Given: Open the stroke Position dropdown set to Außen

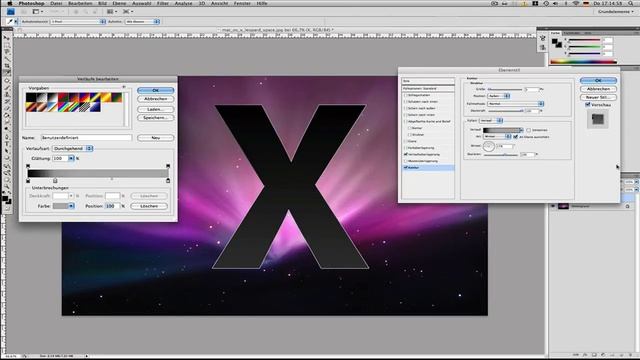Looking at the screenshot, I should (x=498, y=96).
